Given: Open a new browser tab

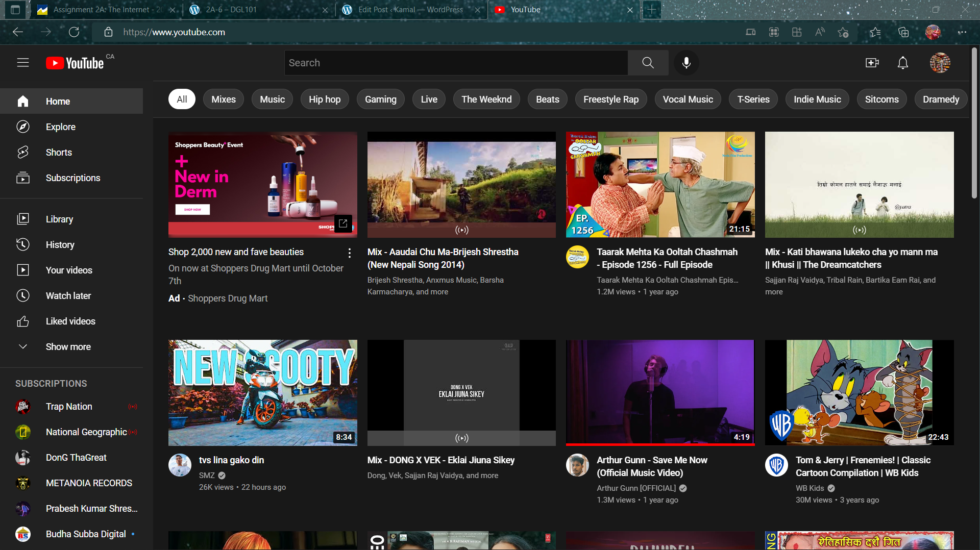Looking at the screenshot, I should (x=652, y=10).
